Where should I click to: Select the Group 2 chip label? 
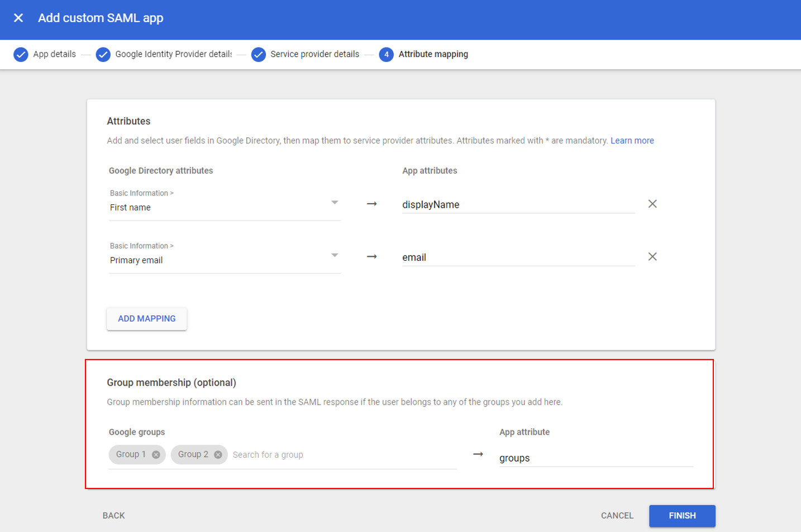(x=193, y=454)
